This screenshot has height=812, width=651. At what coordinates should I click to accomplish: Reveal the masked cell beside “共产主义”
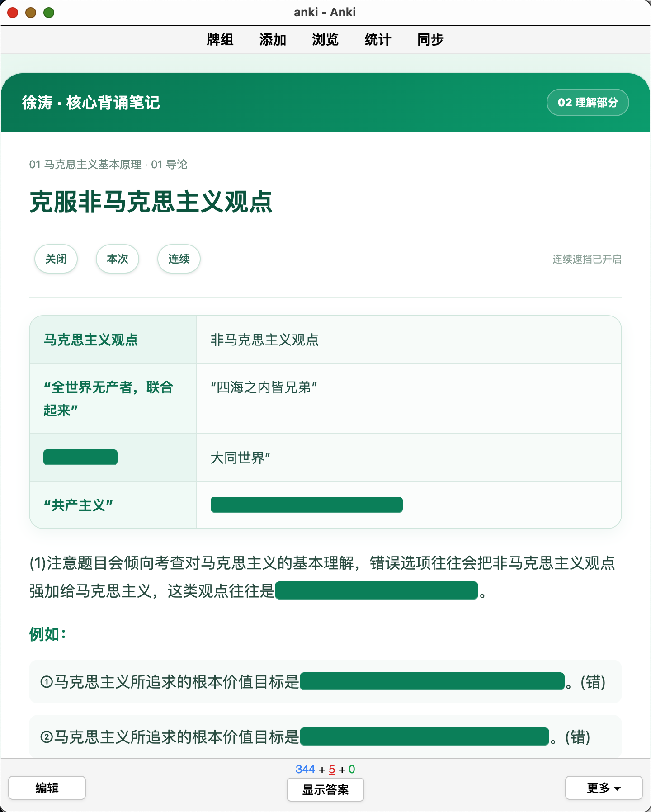click(307, 505)
